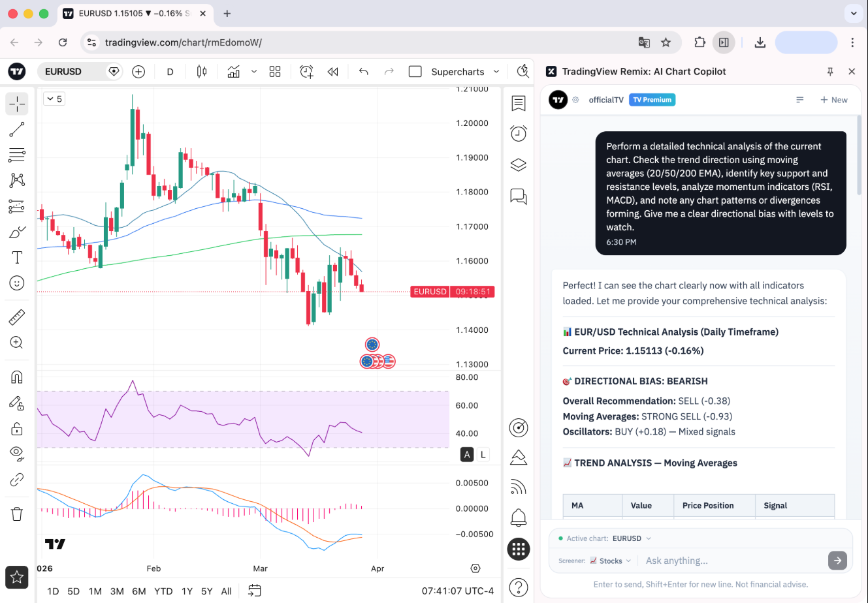Image resolution: width=868 pixels, height=603 pixels.
Task: Select the 1D date range
Action: click(53, 591)
